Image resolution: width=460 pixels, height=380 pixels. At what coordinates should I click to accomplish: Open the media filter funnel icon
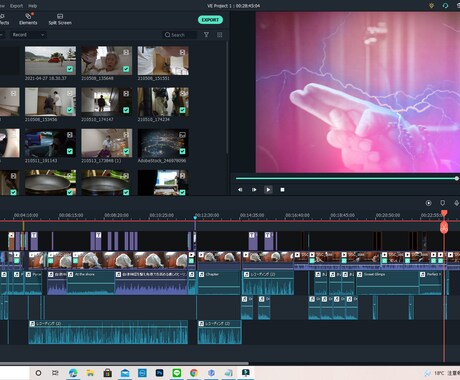(x=206, y=35)
